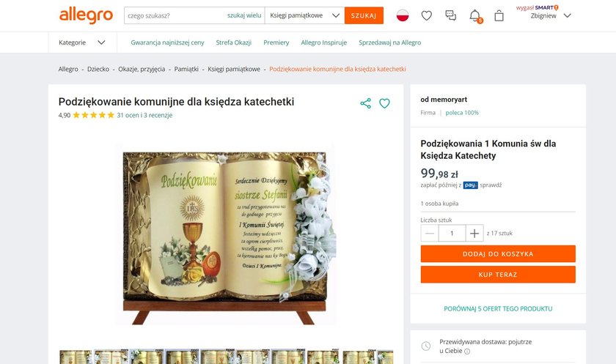This screenshot has width=616, height=364.
Task: Open the messages chat icon
Action: coord(450,15)
